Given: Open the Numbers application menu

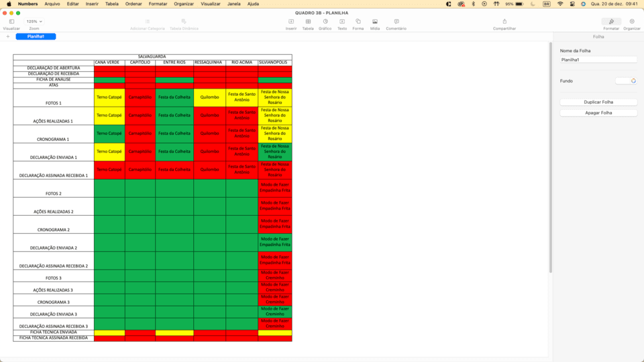Looking at the screenshot, I should click(x=28, y=4).
